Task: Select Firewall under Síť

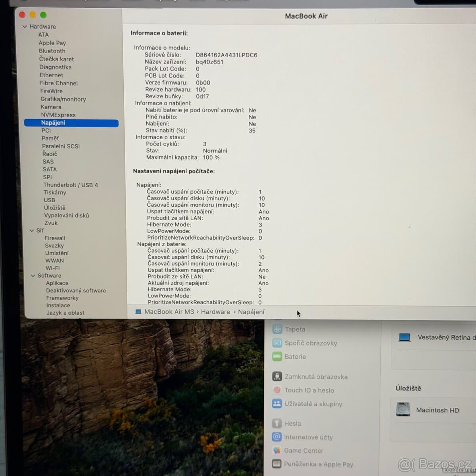Action: [55, 238]
